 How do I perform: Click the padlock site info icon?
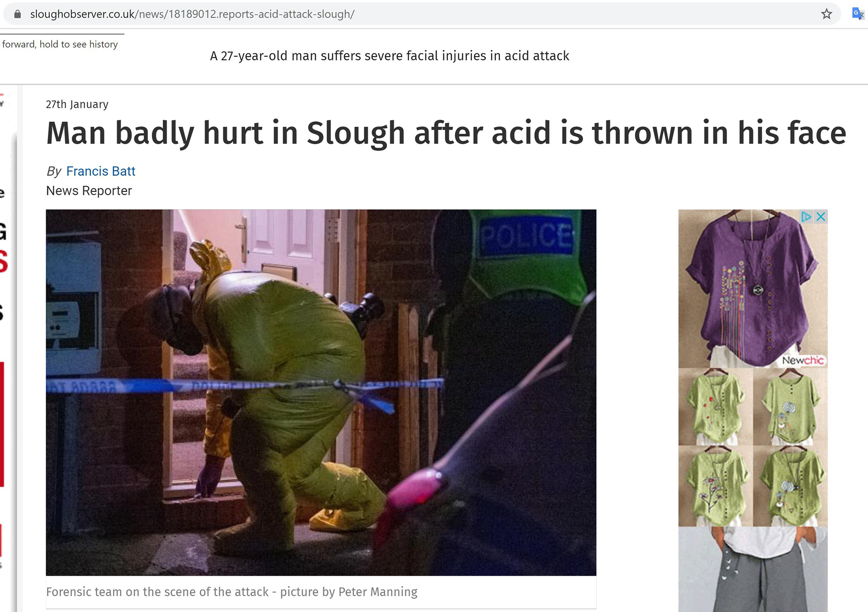18,14
